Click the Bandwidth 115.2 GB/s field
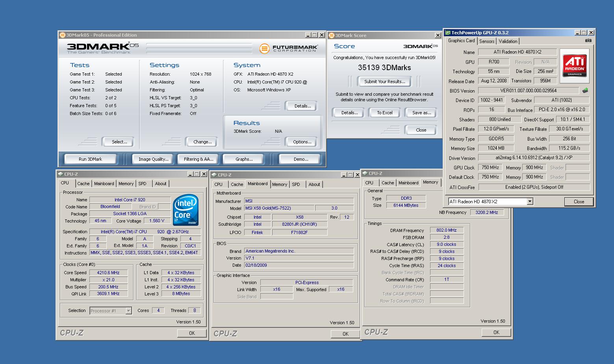Image resolution: width=614 pixels, height=364 pixels. pyautogui.click(x=569, y=148)
